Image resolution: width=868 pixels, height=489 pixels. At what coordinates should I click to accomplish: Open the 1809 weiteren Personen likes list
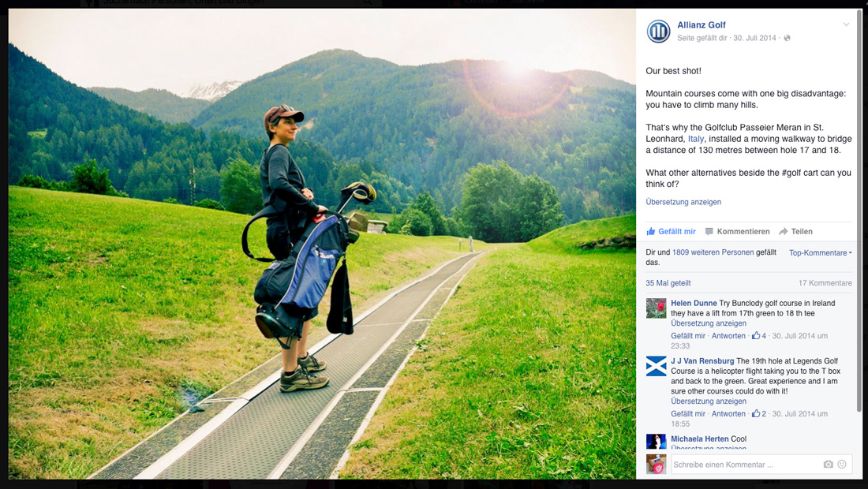713,252
